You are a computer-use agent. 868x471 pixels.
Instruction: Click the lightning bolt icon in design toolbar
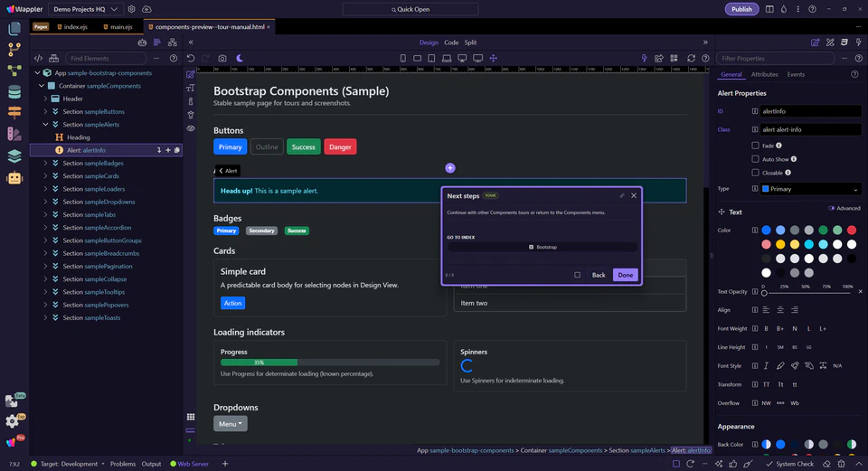pos(644,58)
